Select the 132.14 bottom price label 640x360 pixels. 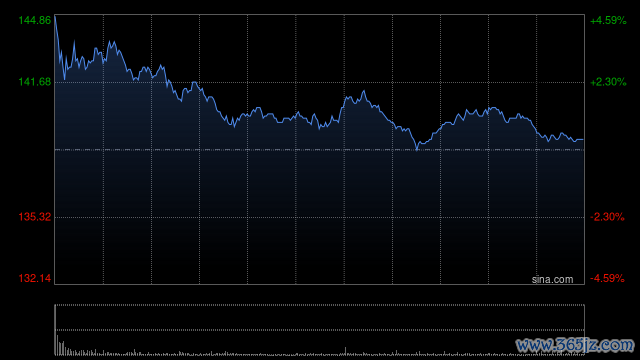coord(35,278)
